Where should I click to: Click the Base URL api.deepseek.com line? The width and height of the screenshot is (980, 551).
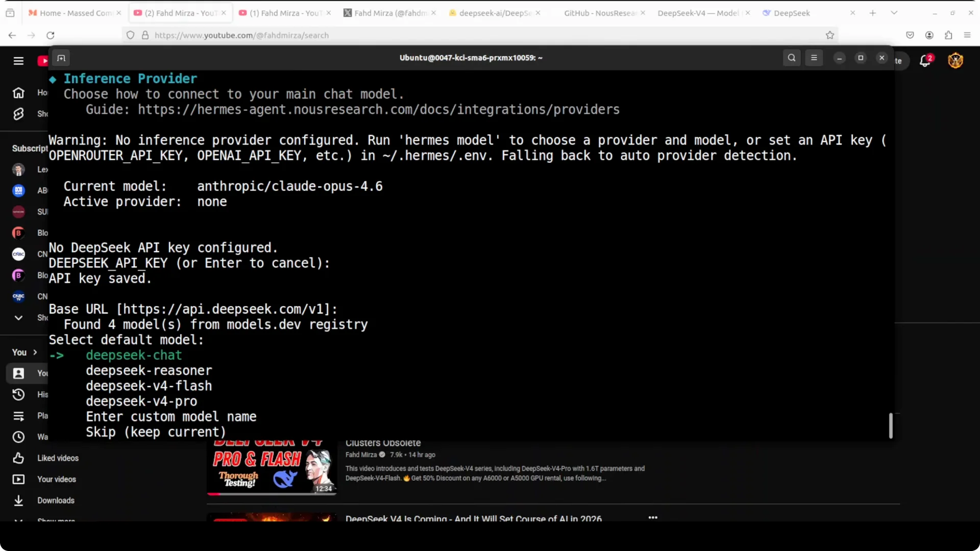coord(193,309)
